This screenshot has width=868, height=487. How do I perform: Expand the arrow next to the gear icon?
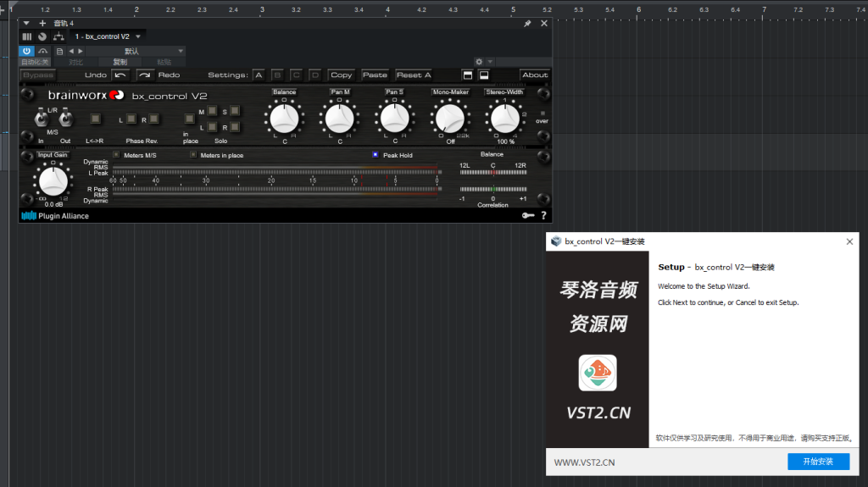tap(490, 62)
